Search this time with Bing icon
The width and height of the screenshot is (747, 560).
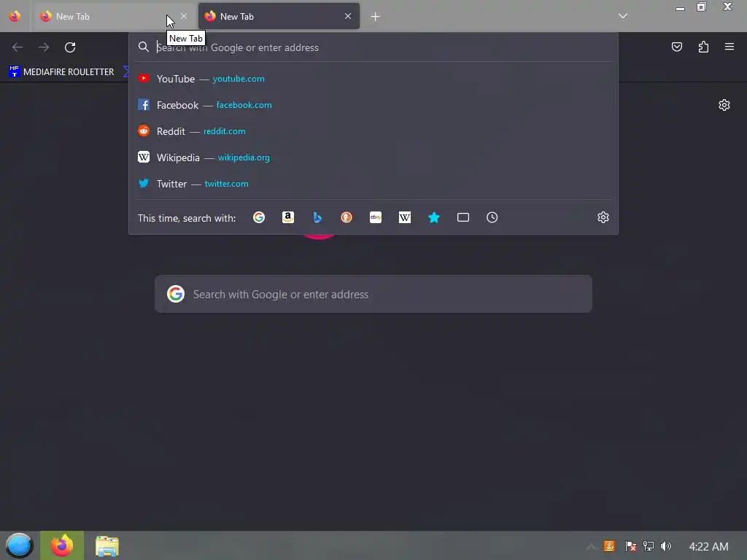[x=317, y=217]
